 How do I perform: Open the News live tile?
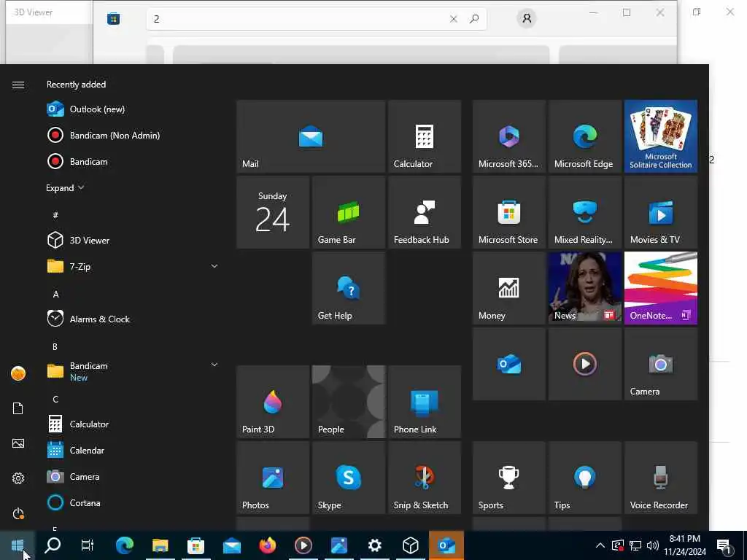tap(584, 288)
